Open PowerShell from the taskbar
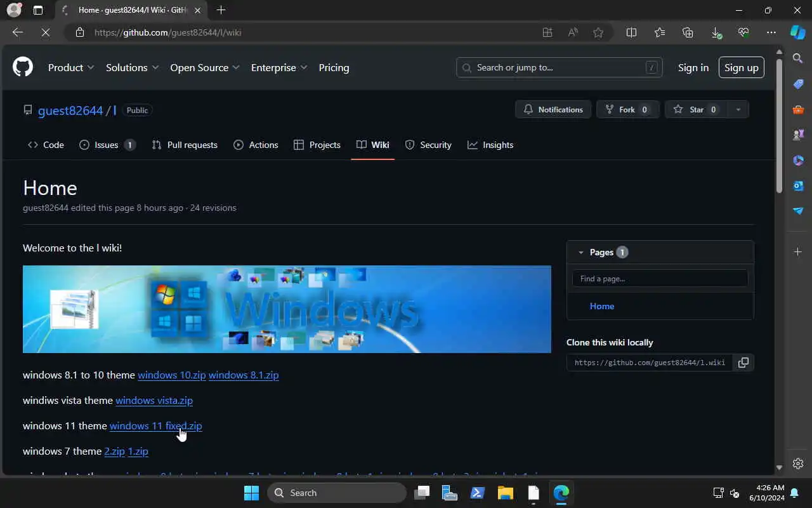Viewport: 812px width, 508px height. pos(478,493)
